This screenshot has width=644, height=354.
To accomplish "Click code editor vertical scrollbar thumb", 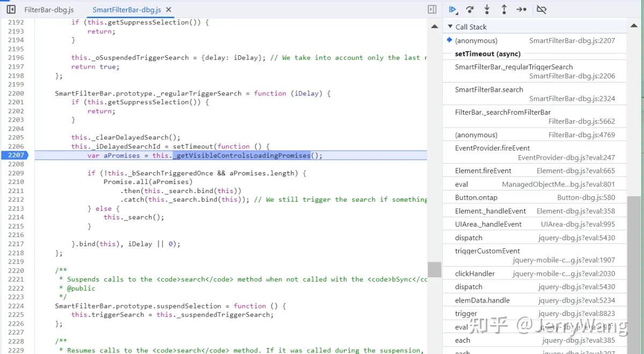I will pyautogui.click(x=434, y=270).
